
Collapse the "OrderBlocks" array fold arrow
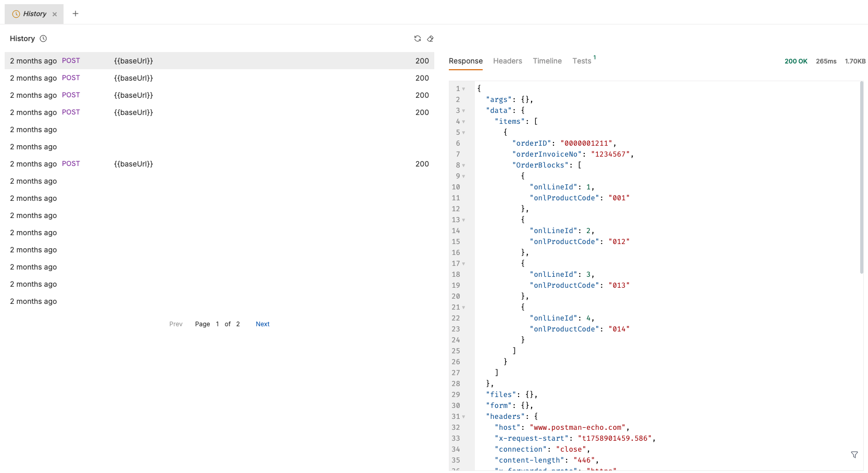tap(463, 165)
